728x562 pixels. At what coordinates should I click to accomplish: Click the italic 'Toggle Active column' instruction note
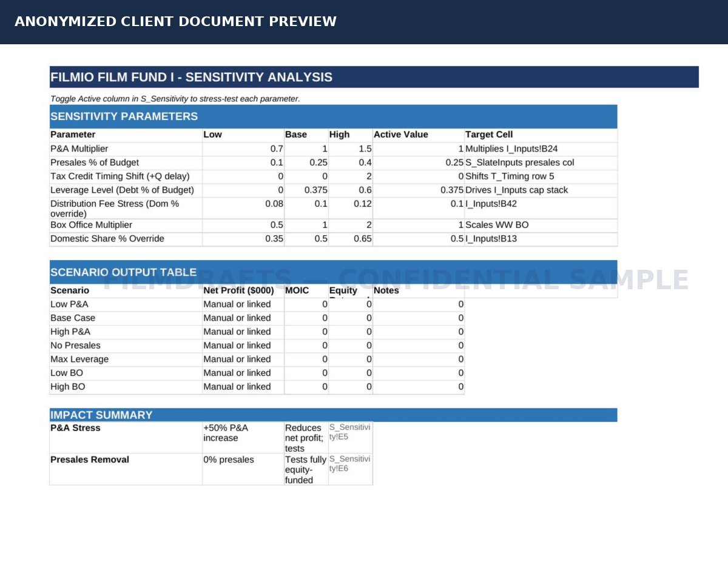[175, 99]
